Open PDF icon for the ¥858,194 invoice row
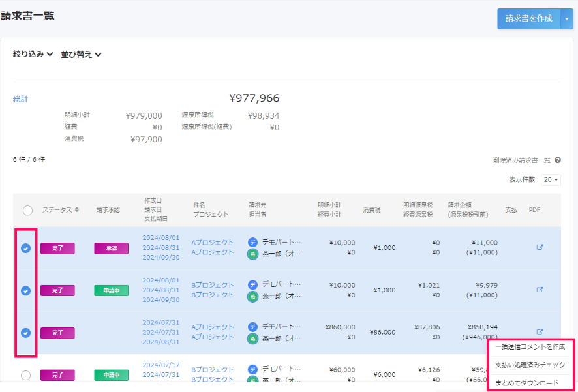This screenshot has width=578, height=392. coord(540,331)
